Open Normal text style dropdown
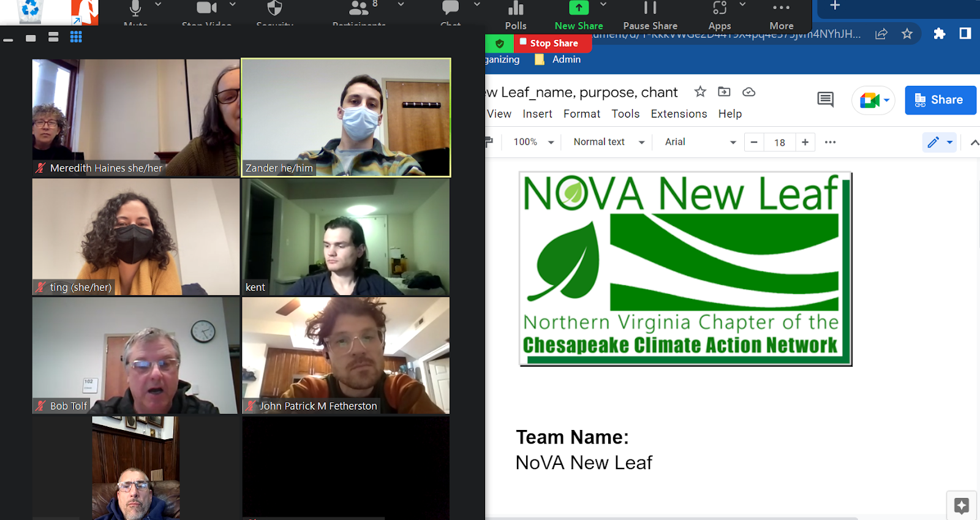The height and width of the screenshot is (520, 980). pos(609,142)
